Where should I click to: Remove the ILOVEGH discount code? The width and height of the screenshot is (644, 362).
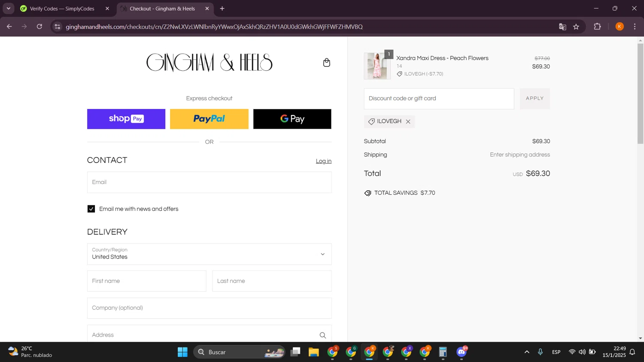[408, 122]
